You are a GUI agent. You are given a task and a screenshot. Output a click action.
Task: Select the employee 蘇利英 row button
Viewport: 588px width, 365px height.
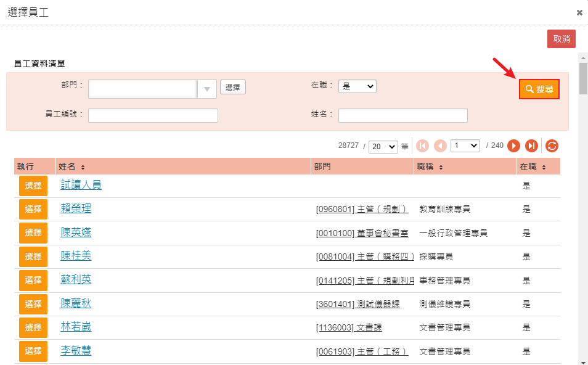pyautogui.click(x=33, y=280)
